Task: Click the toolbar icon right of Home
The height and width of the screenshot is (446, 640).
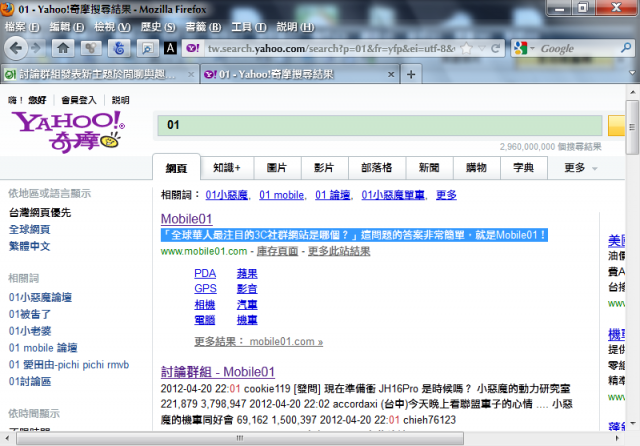Action: tap(91, 49)
